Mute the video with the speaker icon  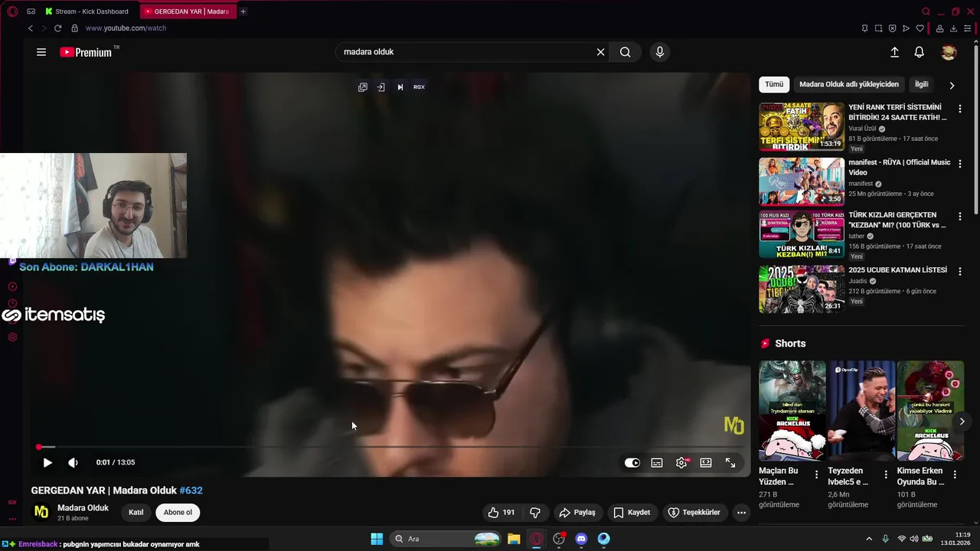click(73, 462)
